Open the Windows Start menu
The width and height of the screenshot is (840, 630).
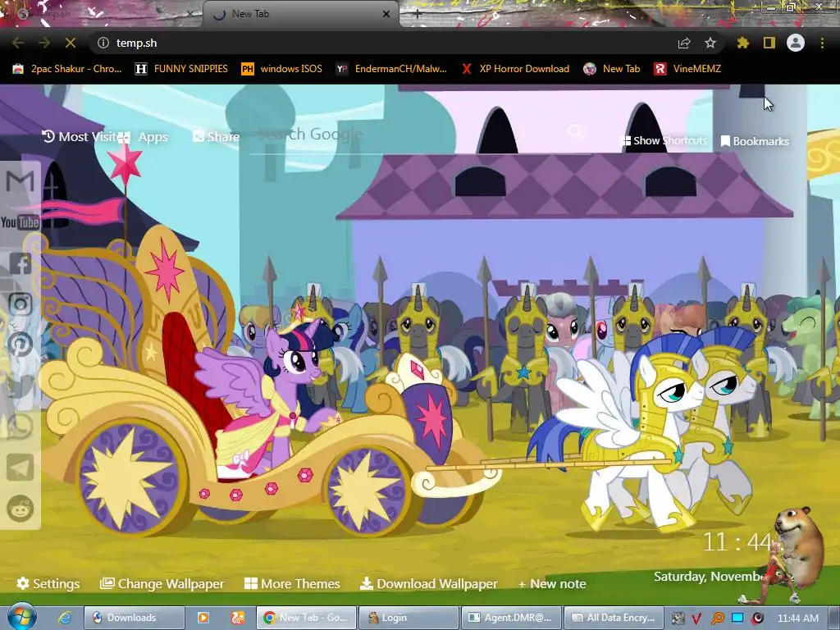click(21, 617)
